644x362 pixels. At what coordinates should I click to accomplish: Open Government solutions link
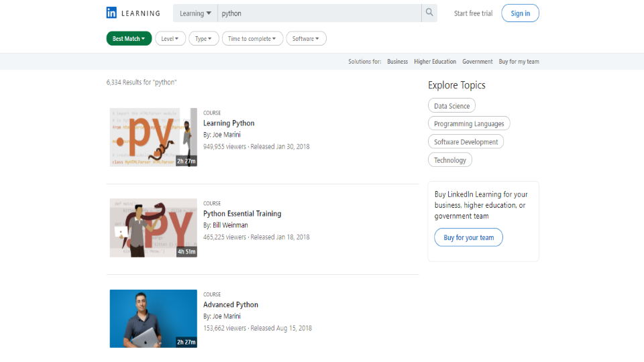pos(477,62)
